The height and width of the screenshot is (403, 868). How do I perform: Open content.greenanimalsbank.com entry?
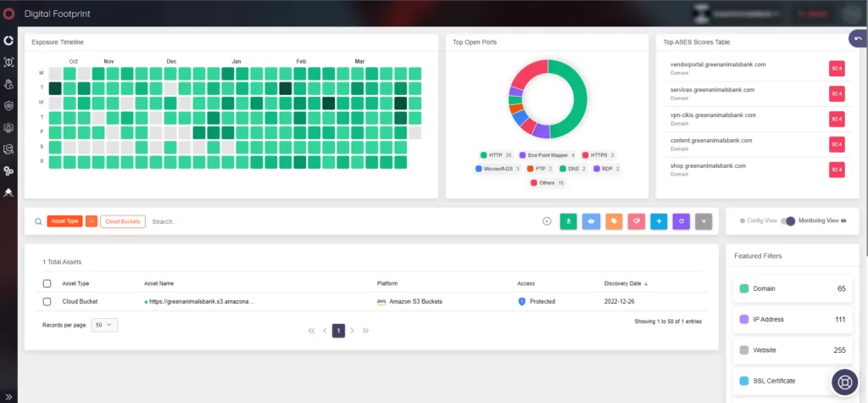click(711, 140)
